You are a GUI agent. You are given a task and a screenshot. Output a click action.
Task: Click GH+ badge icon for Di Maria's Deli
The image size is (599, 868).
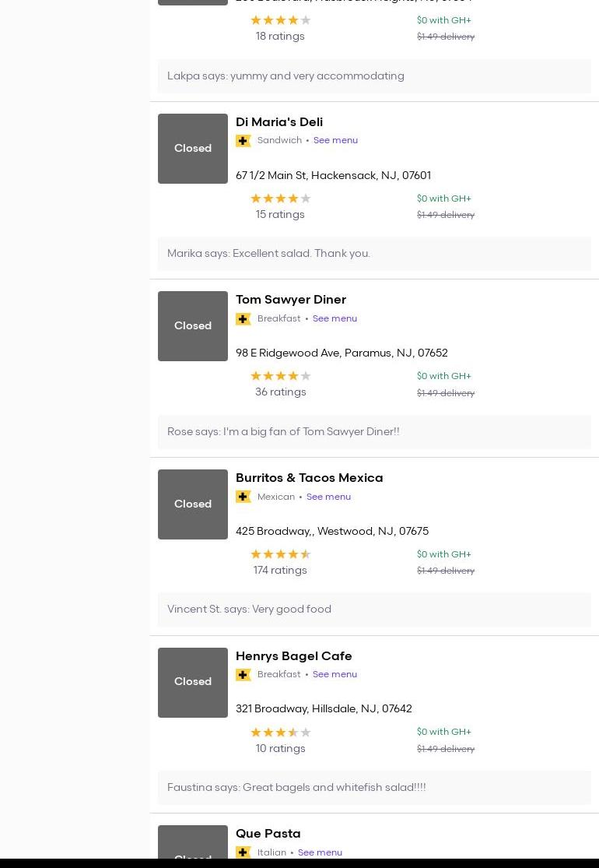pyautogui.click(x=243, y=141)
